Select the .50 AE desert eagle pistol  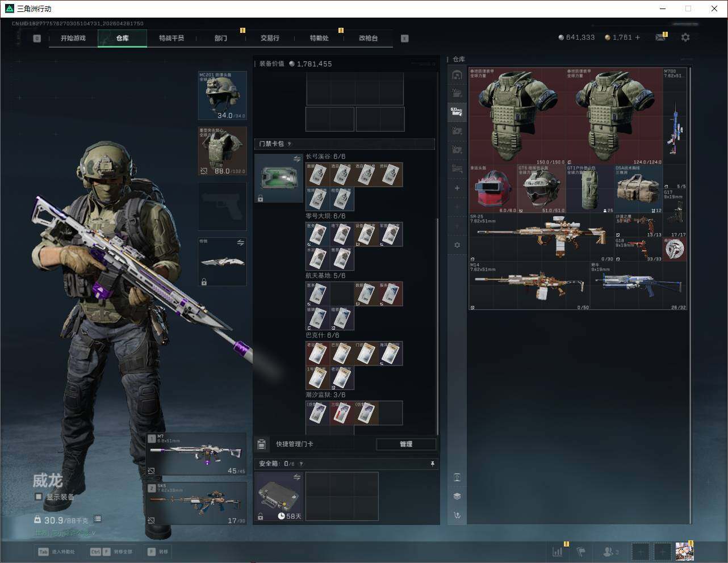click(638, 226)
